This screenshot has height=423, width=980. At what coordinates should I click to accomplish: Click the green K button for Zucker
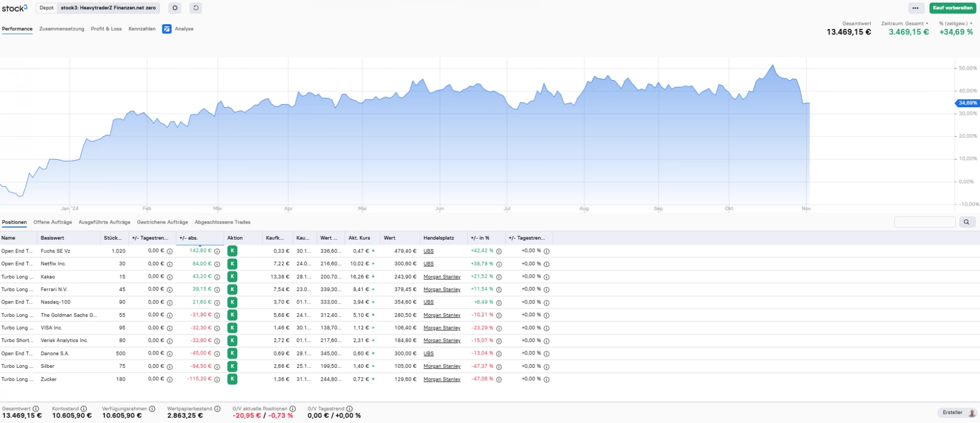tap(232, 379)
